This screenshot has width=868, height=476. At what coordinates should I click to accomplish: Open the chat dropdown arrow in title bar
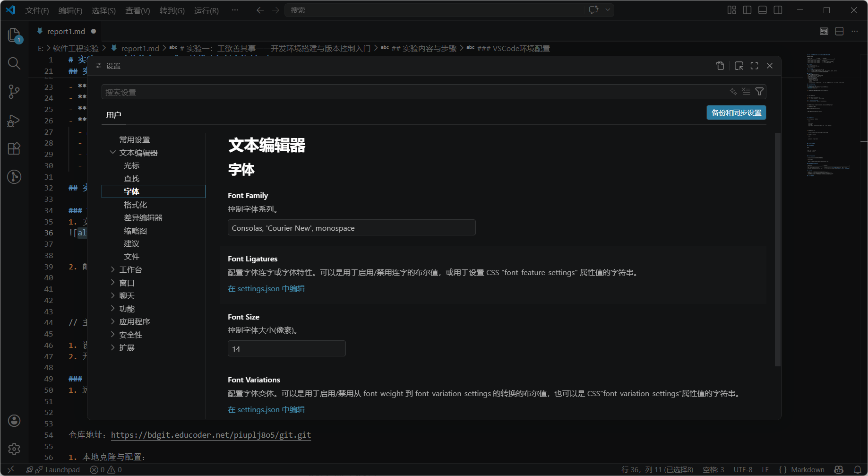coord(608,10)
